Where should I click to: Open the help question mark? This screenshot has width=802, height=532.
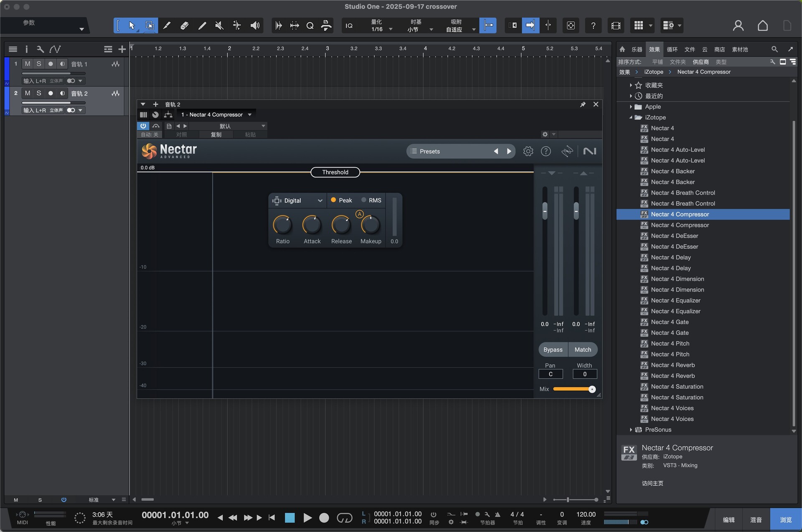click(593, 25)
